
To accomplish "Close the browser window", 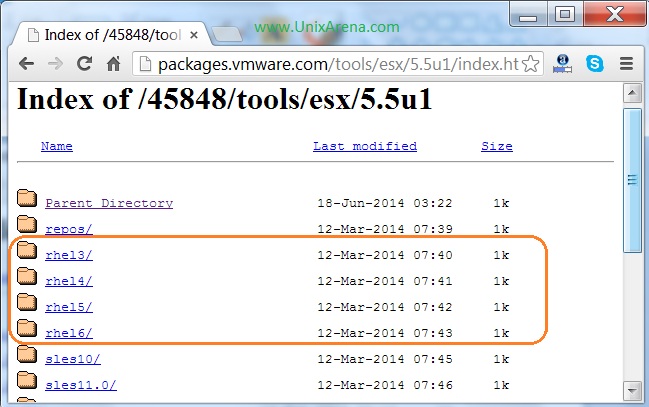I will [615, 14].
